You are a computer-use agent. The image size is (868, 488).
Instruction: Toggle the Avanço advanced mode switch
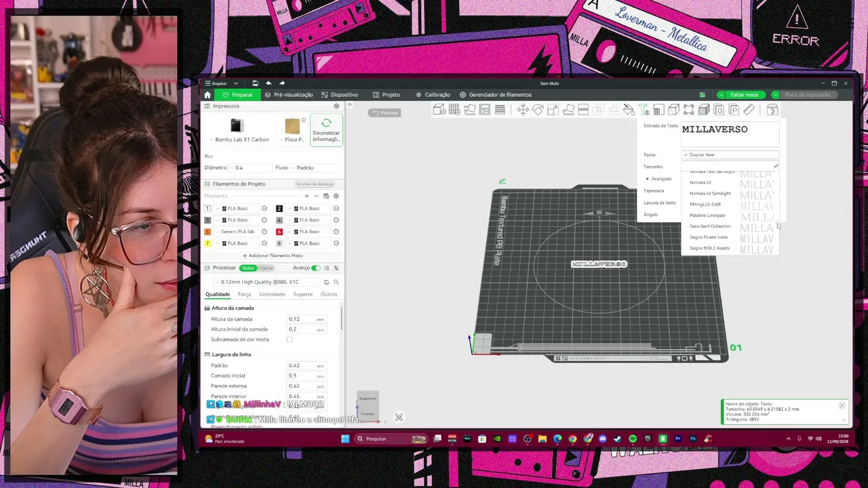tap(316, 268)
